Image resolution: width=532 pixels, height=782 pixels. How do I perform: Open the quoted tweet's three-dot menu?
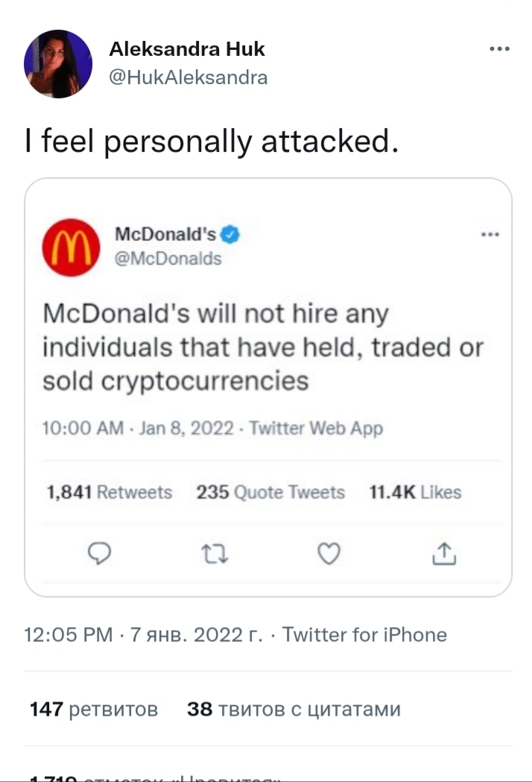490,234
